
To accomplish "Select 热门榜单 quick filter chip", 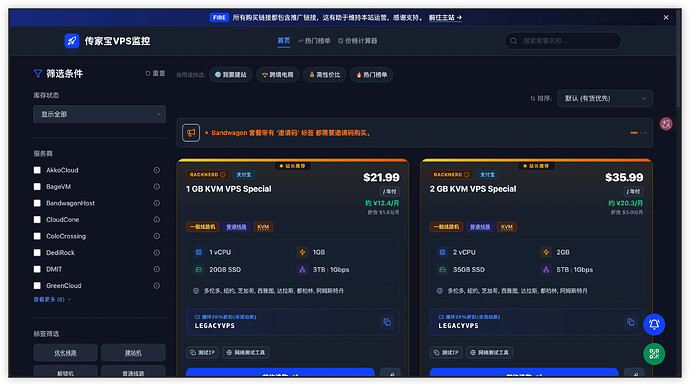I will click(x=371, y=75).
